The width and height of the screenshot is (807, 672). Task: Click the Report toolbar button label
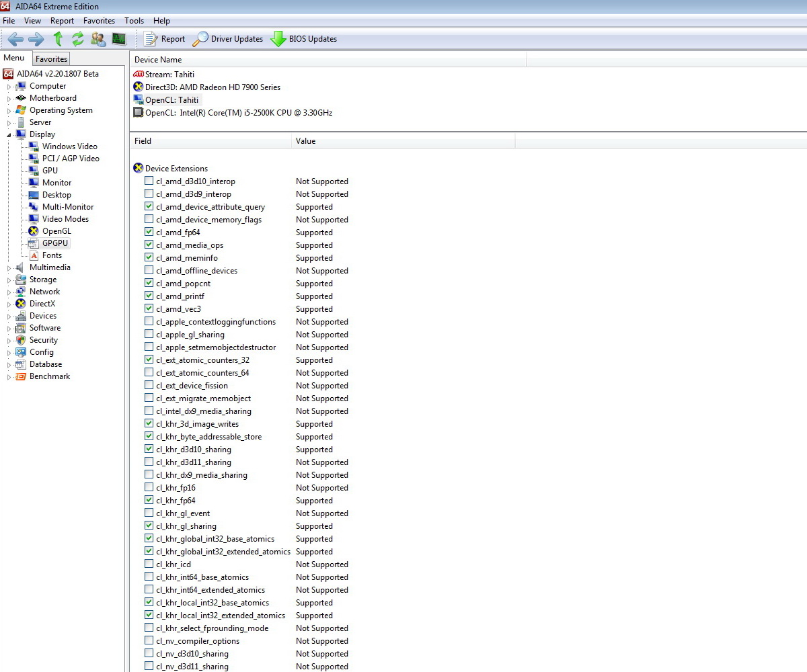click(174, 39)
